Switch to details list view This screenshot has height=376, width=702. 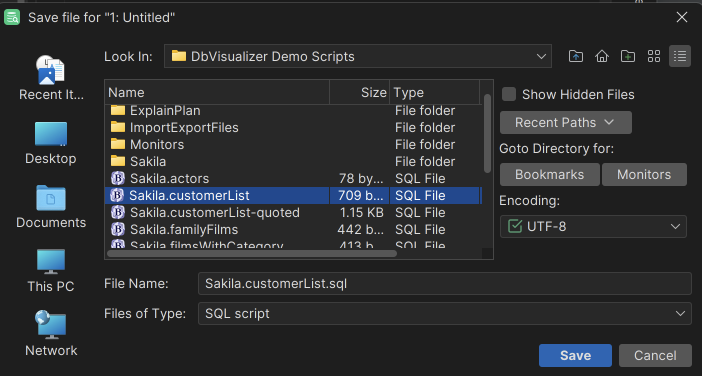coord(680,56)
